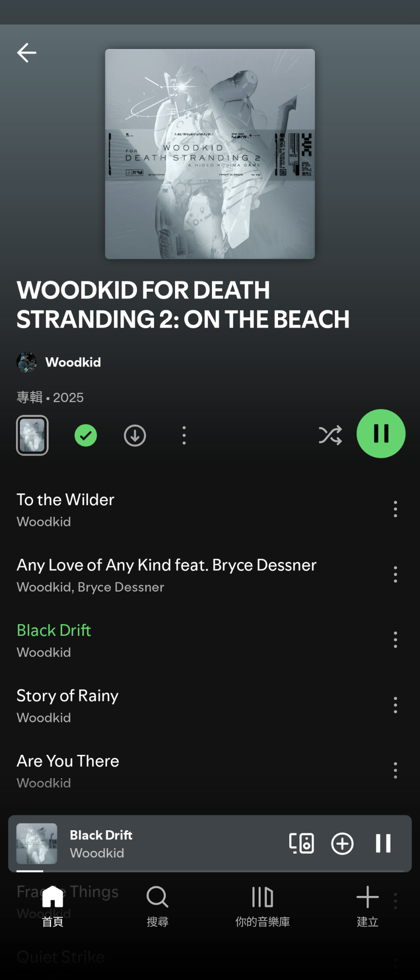420x980 pixels.
Task: Open the small album preview thumbnail
Action: coord(32,436)
